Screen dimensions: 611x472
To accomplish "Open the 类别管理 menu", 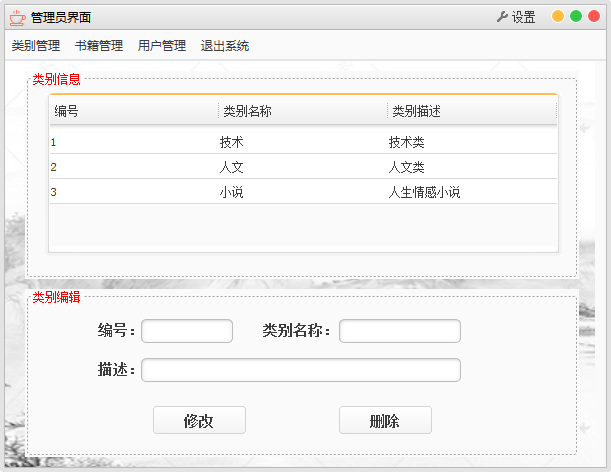I will click(x=36, y=46).
